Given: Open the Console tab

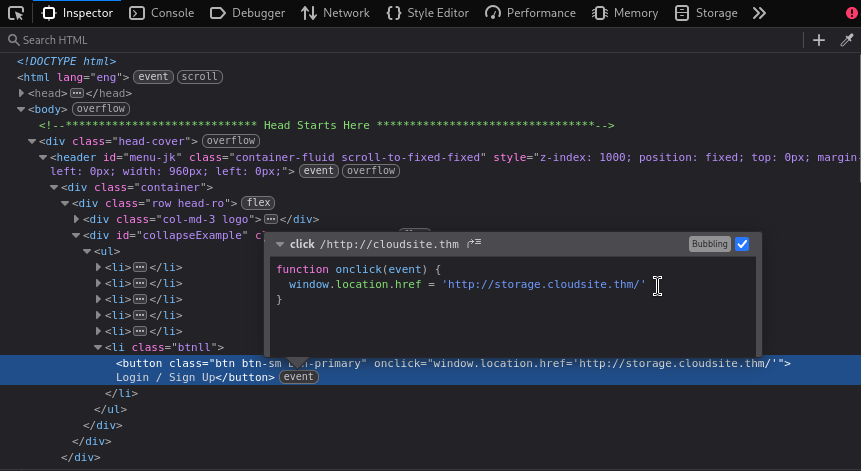Looking at the screenshot, I should [x=161, y=13].
